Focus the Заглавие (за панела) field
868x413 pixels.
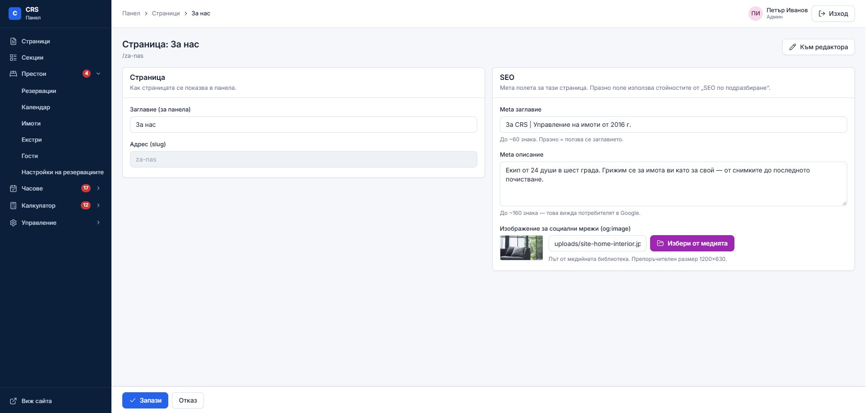tap(303, 125)
